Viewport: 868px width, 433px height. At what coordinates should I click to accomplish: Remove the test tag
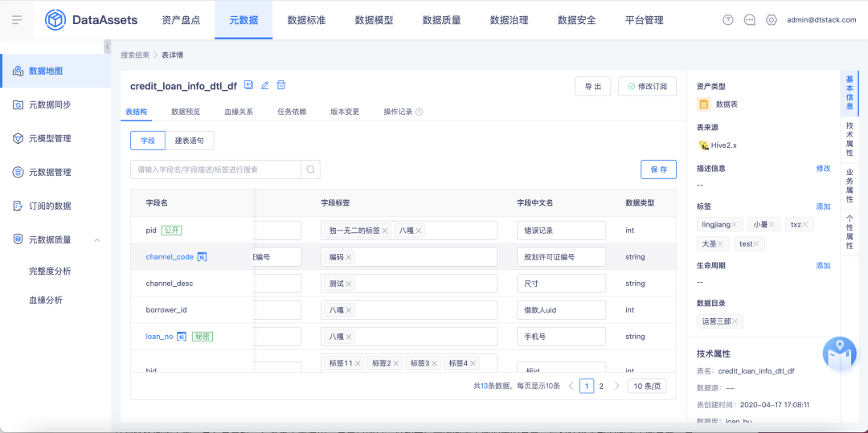pyautogui.click(x=755, y=244)
